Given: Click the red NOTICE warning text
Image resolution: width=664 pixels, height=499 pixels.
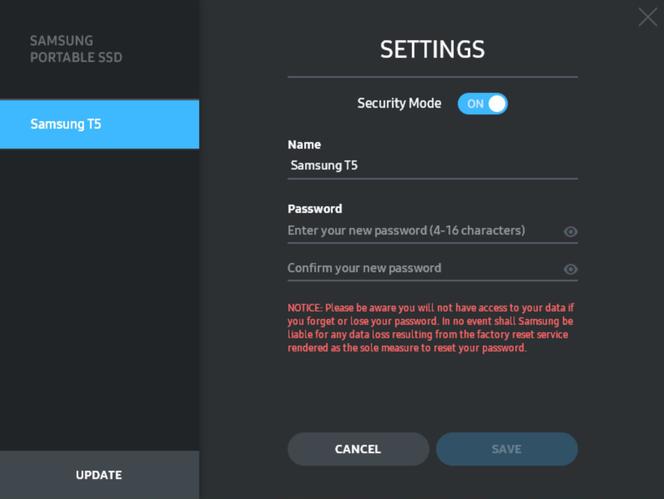Looking at the screenshot, I should click(x=430, y=328).
